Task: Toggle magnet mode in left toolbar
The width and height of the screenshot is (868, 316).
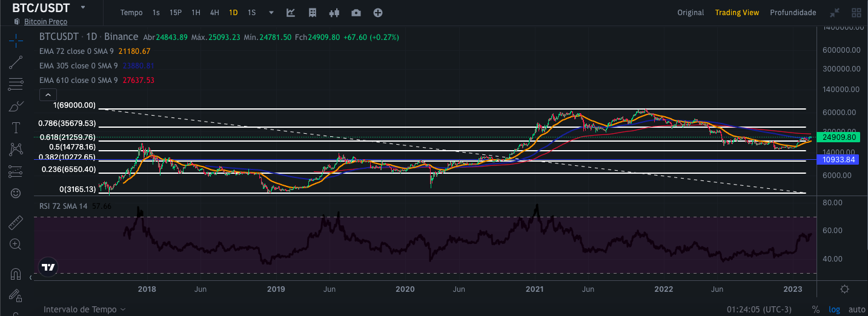Action: point(16,274)
